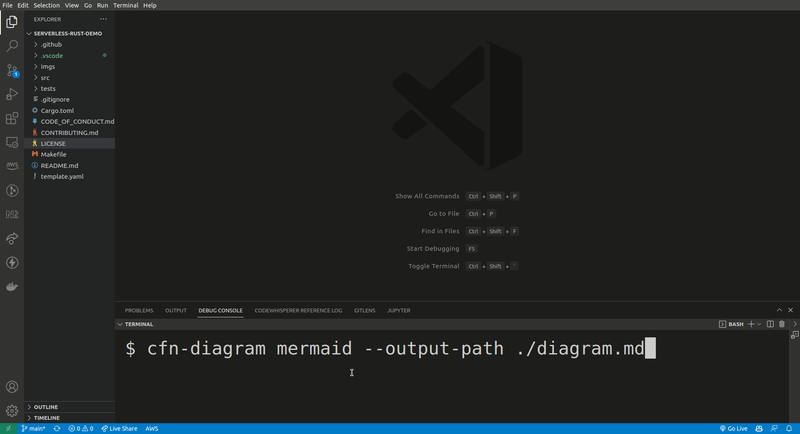This screenshot has width=800, height=434.
Task: Close the bottom panel
Action: coord(790,310)
